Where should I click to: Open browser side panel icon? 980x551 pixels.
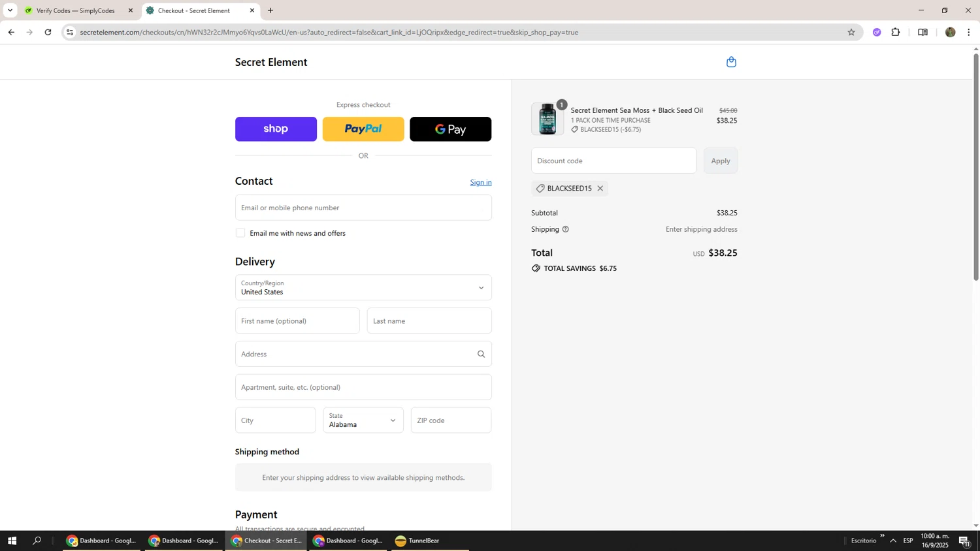click(923, 32)
